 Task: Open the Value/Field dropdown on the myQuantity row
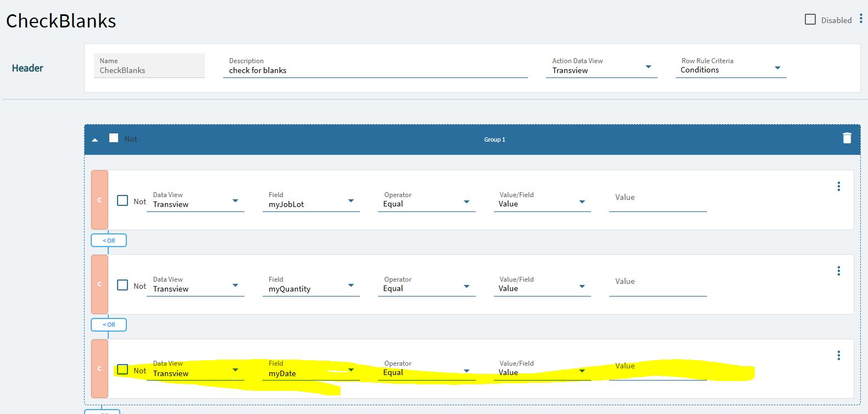(542, 285)
